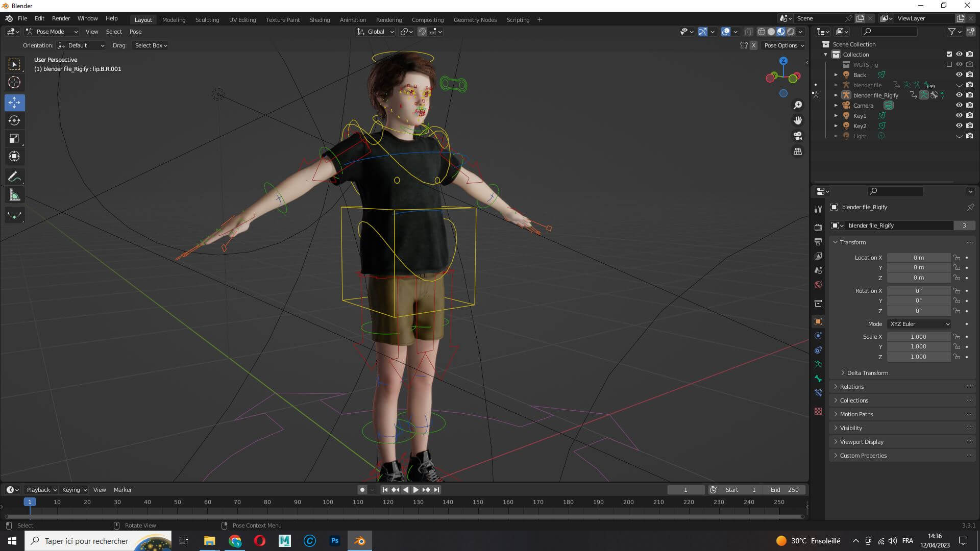Switch to orthographic grid view icon
This screenshot has height=551, width=980.
click(x=797, y=152)
